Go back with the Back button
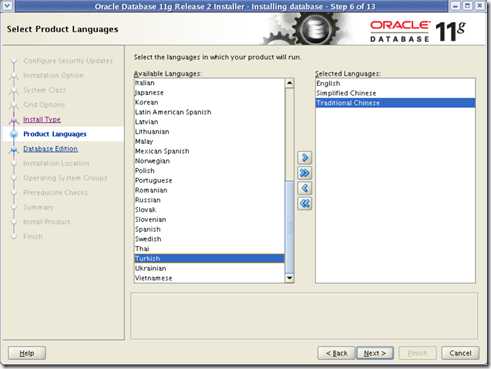The image size is (491, 369). (337, 353)
